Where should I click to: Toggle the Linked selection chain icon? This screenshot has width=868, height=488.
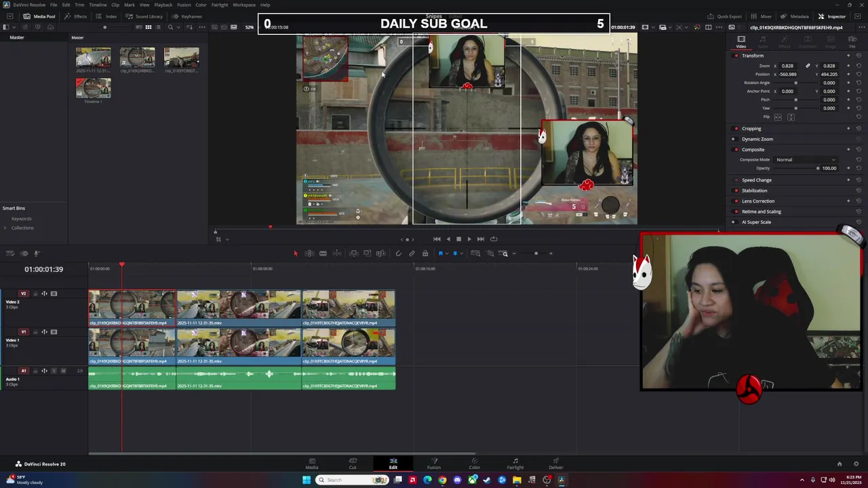(412, 253)
